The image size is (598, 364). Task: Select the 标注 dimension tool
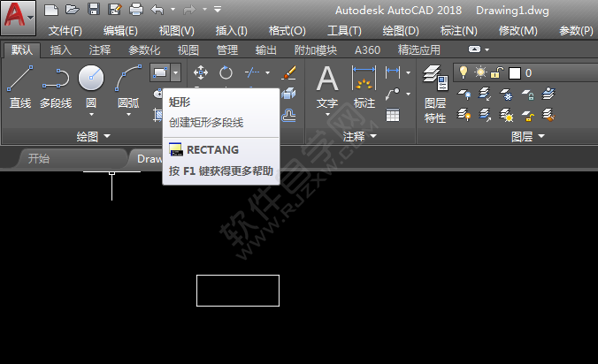[x=364, y=87]
